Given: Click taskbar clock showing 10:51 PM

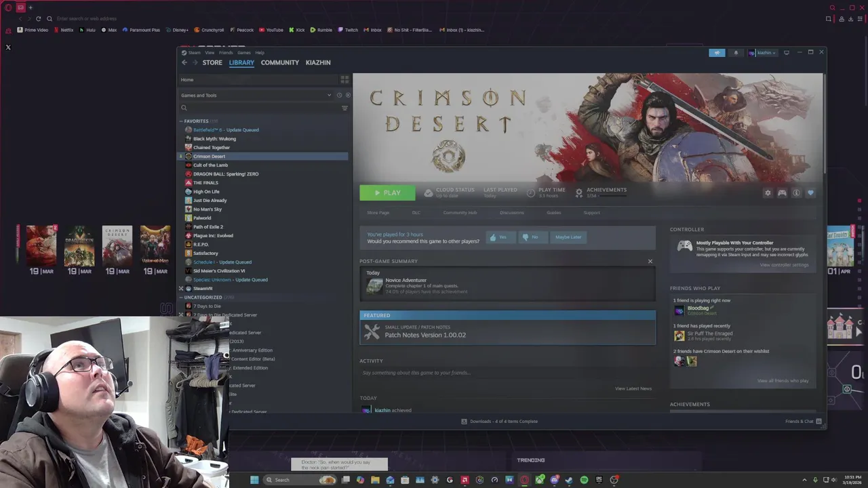Looking at the screenshot, I should 852,480.
